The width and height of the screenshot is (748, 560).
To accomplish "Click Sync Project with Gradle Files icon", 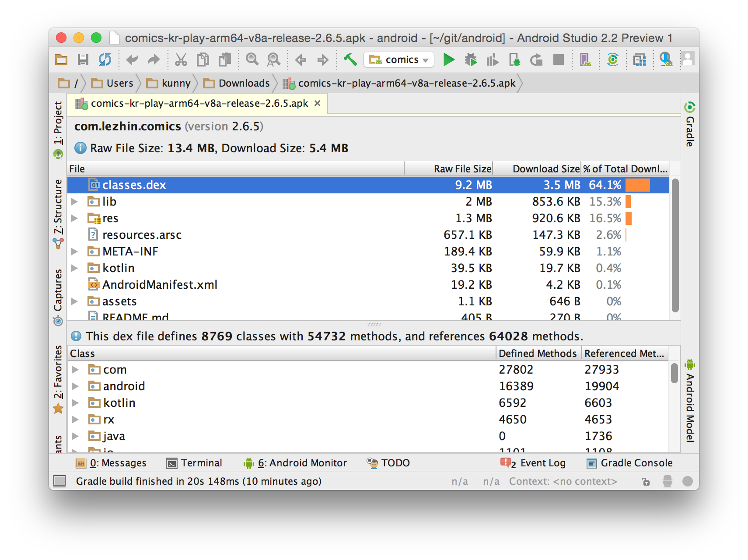I will (x=613, y=59).
